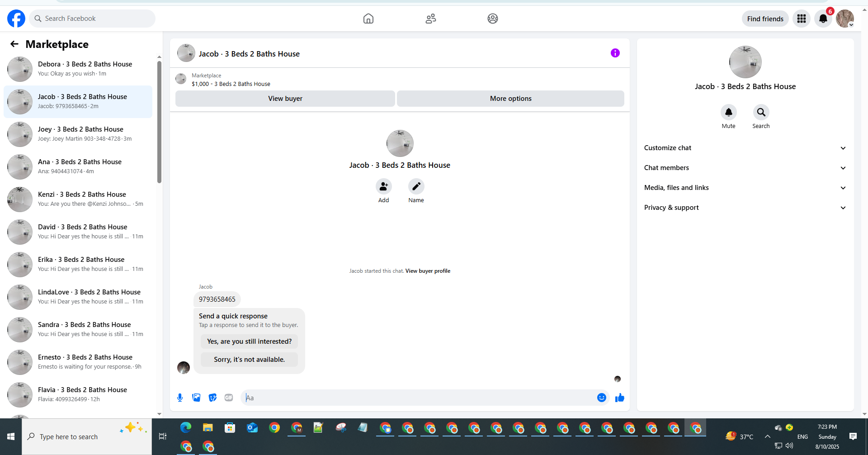
Task: Open the account profile picture menu
Action: (x=845, y=19)
